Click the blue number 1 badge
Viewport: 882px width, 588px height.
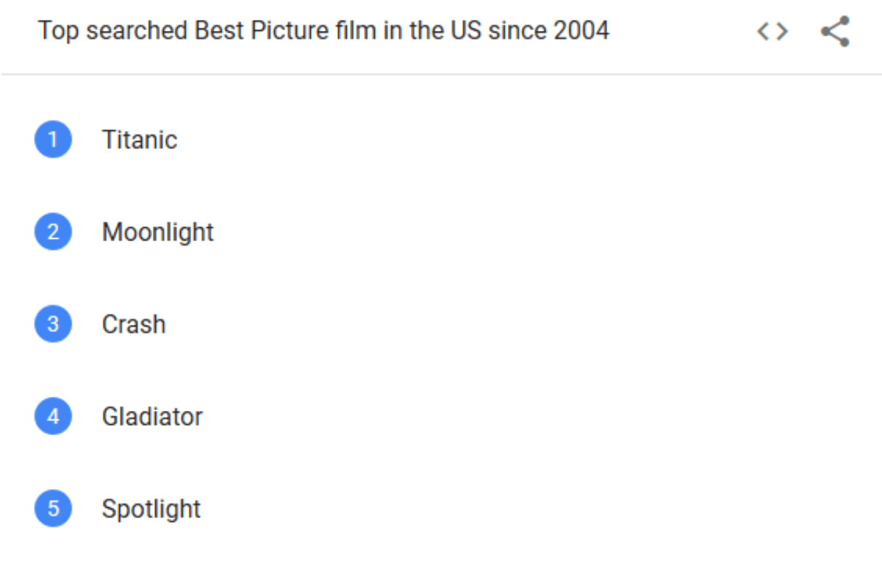[53, 140]
